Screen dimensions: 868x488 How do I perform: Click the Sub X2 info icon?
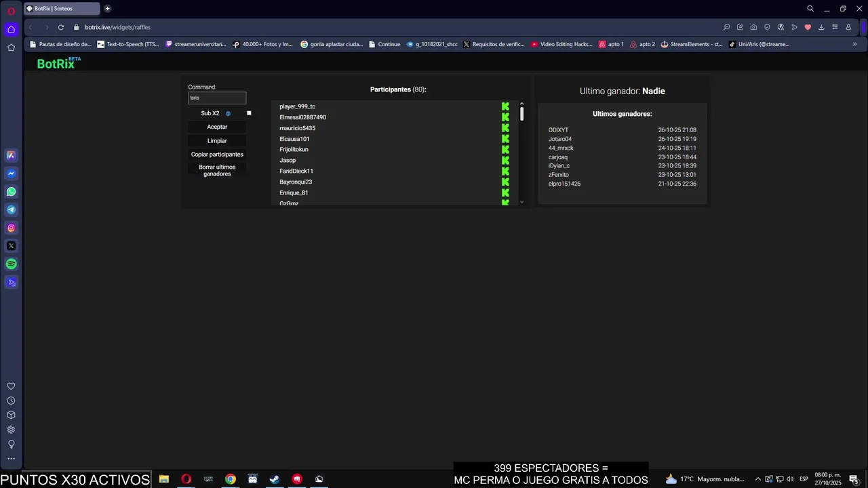pos(228,114)
